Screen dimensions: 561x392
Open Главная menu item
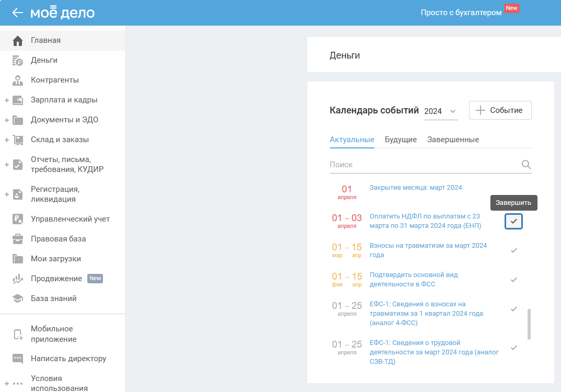click(62, 40)
